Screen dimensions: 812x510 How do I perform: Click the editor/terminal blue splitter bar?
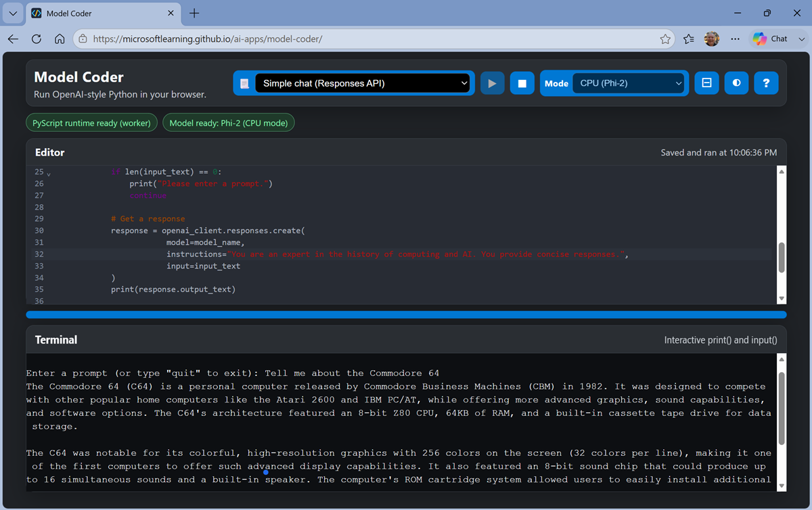(406, 315)
